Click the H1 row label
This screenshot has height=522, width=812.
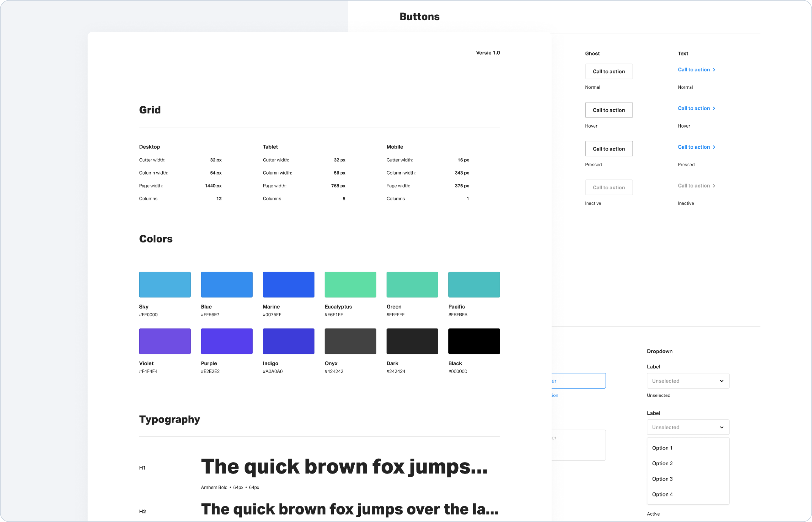(x=142, y=468)
